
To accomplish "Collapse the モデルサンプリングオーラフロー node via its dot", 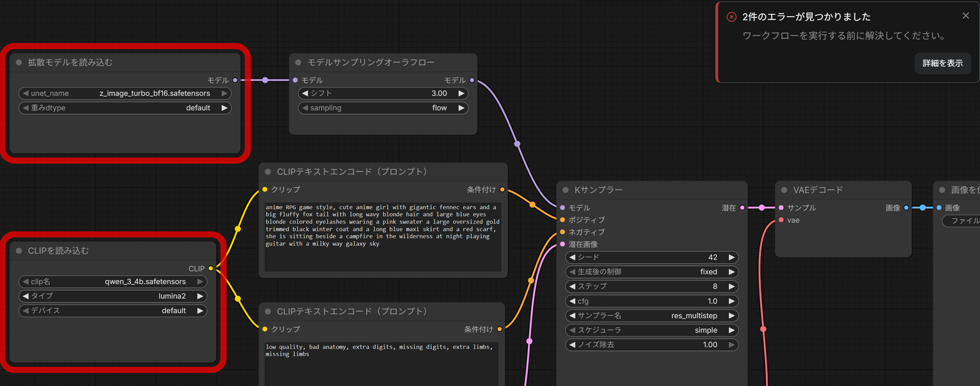I will pyautogui.click(x=298, y=62).
